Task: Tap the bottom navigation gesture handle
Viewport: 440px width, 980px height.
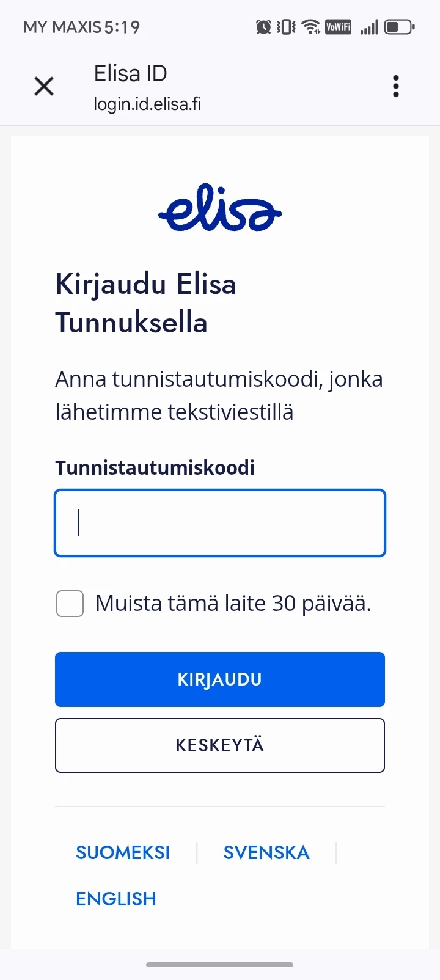Action: click(220, 965)
